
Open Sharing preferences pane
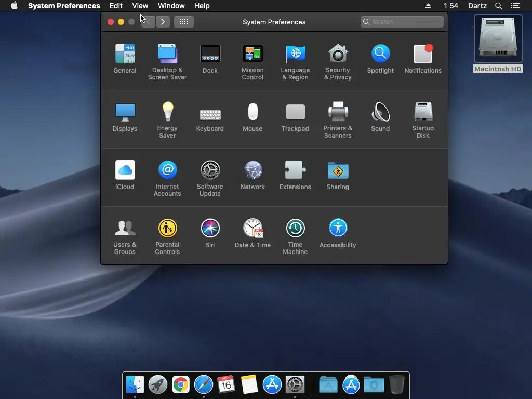pyautogui.click(x=338, y=175)
